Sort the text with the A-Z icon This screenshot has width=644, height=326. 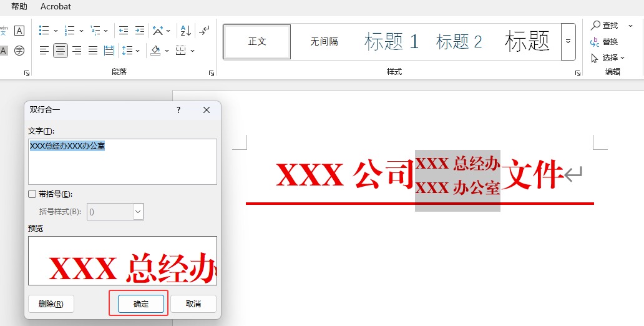(x=185, y=31)
